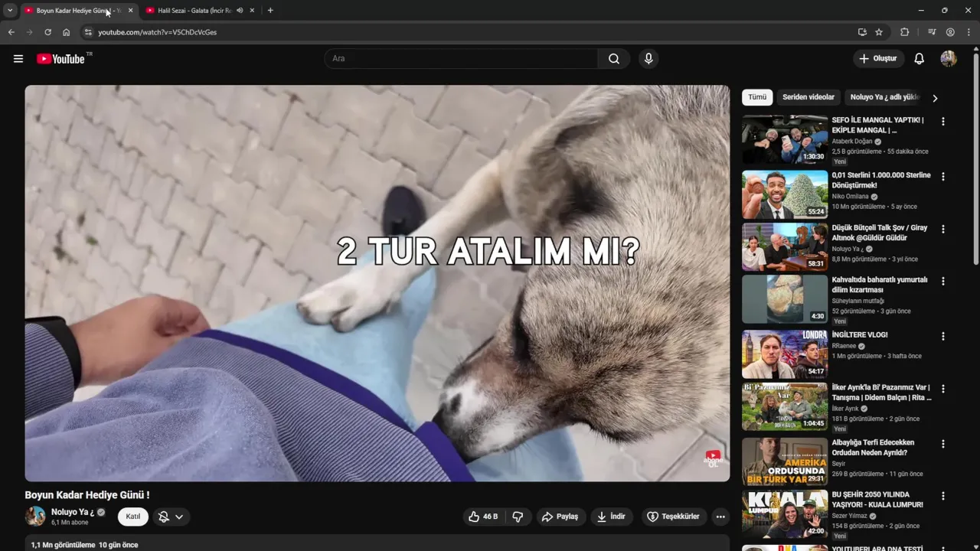Click the Ara search input field
This screenshot has width=980, height=551.
(462, 59)
